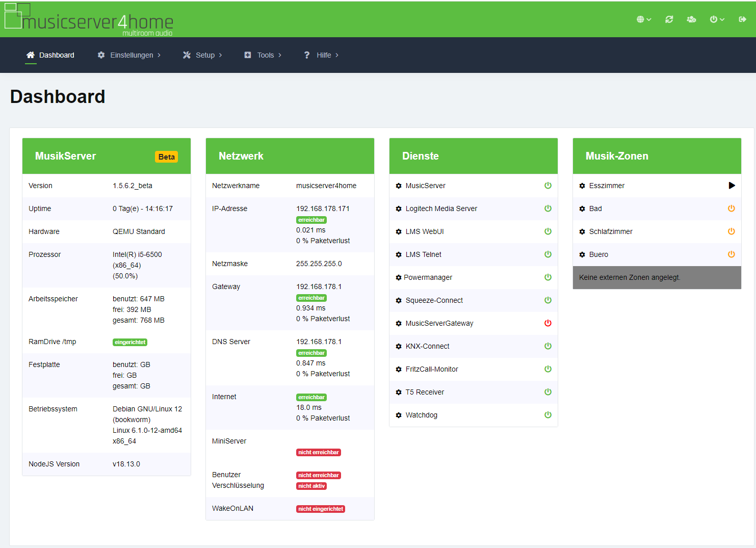Expand the Einstellungen chevron arrow

pyautogui.click(x=159, y=55)
